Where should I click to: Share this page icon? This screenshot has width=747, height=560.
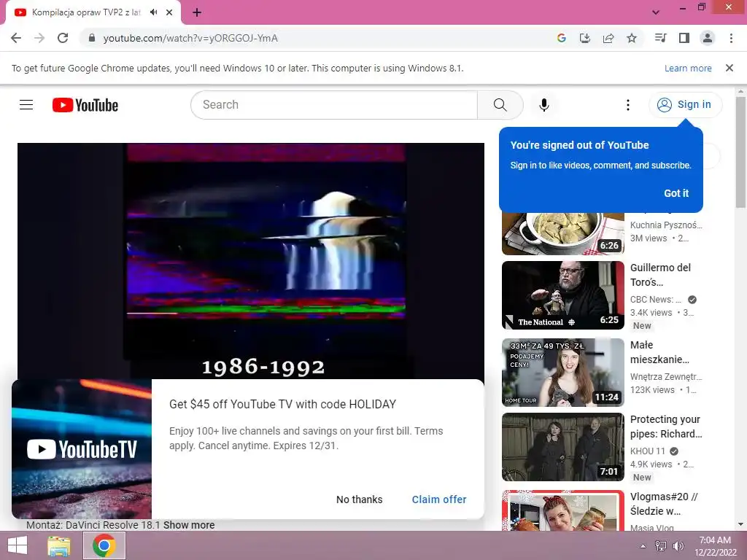(608, 38)
